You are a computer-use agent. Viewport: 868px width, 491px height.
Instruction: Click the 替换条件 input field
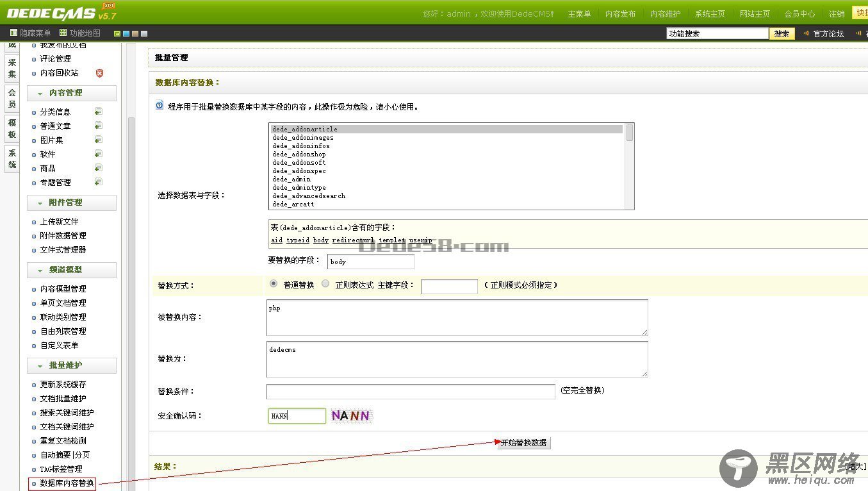[x=411, y=392]
